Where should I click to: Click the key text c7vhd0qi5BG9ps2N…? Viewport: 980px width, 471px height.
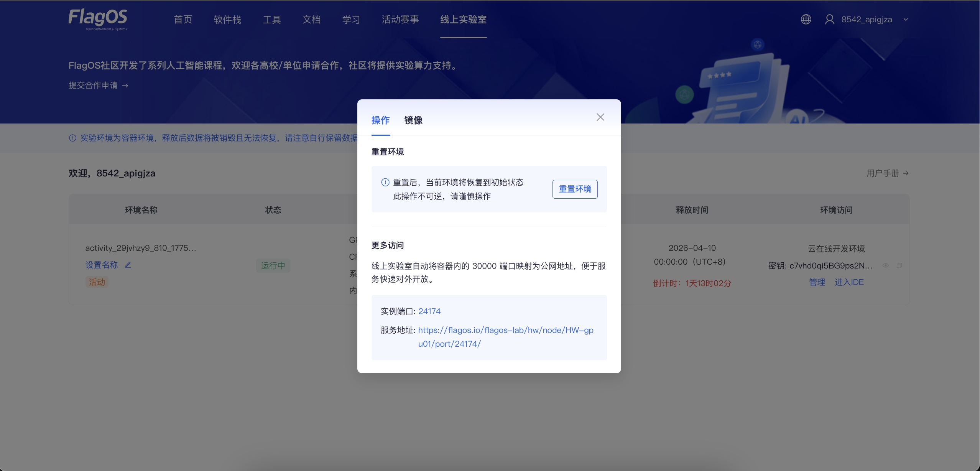(x=831, y=266)
